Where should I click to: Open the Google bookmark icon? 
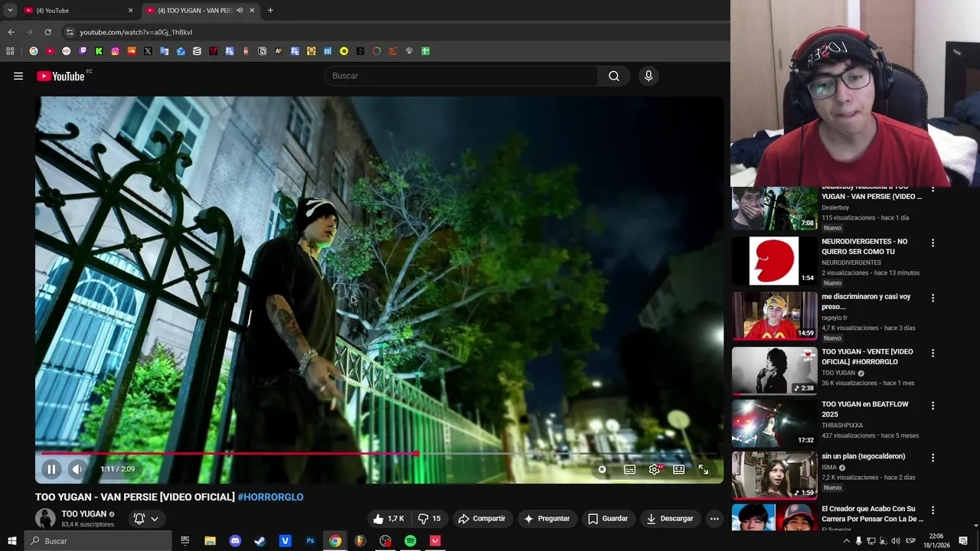[34, 51]
